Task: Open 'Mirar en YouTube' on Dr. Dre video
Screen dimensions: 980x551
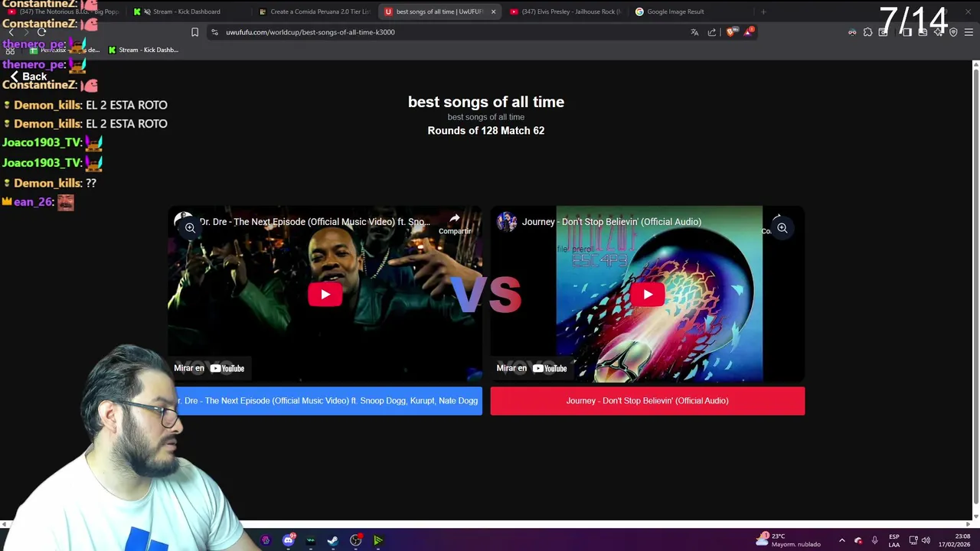Action: pos(209,368)
